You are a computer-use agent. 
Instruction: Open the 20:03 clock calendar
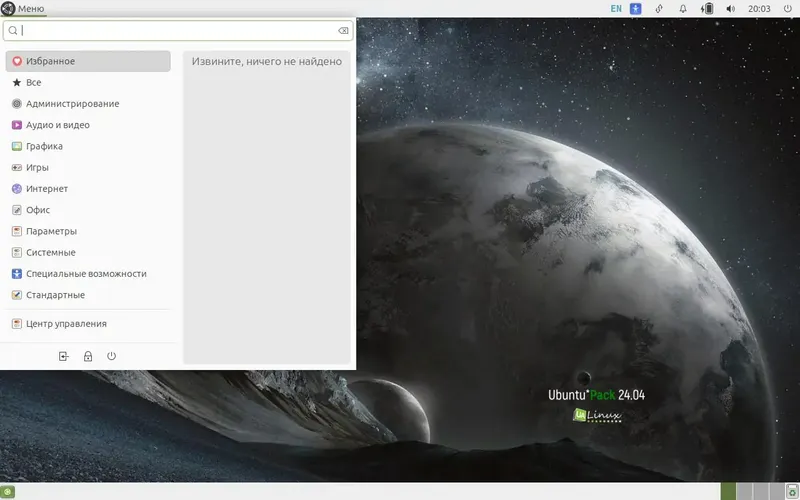[x=759, y=9]
